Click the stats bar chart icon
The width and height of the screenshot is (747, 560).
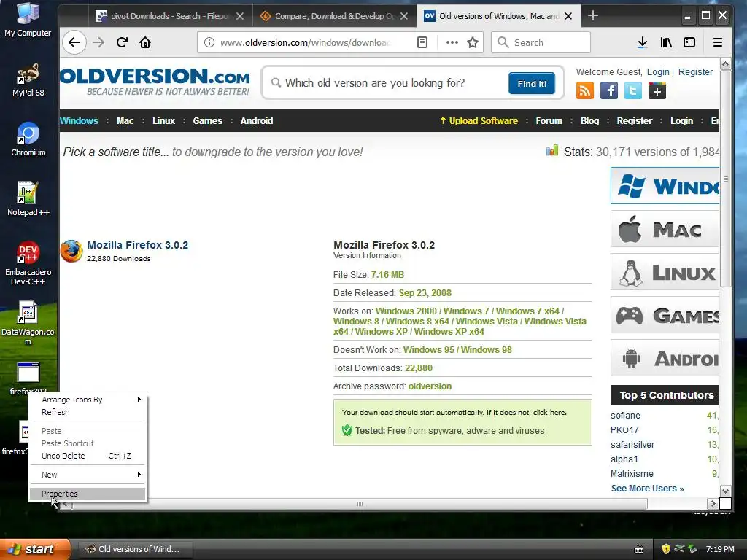pyautogui.click(x=552, y=151)
